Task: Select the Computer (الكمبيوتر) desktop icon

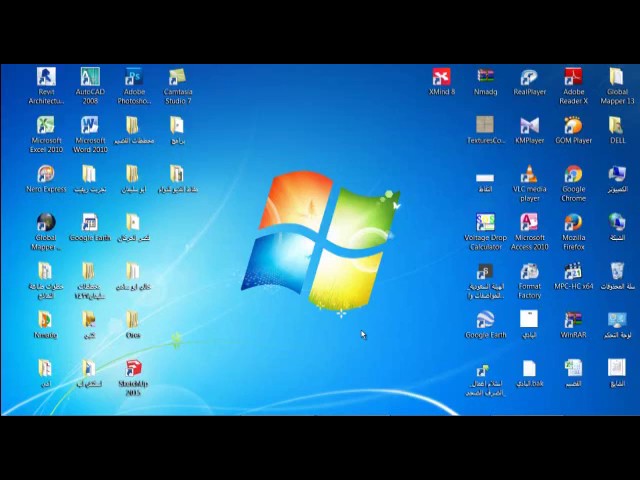Action: click(x=617, y=179)
